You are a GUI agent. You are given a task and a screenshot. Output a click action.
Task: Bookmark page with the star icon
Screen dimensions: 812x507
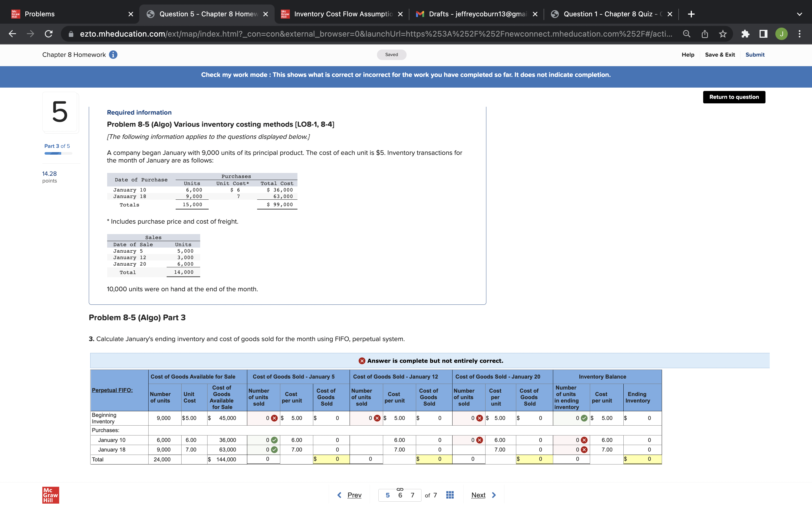[723, 34]
